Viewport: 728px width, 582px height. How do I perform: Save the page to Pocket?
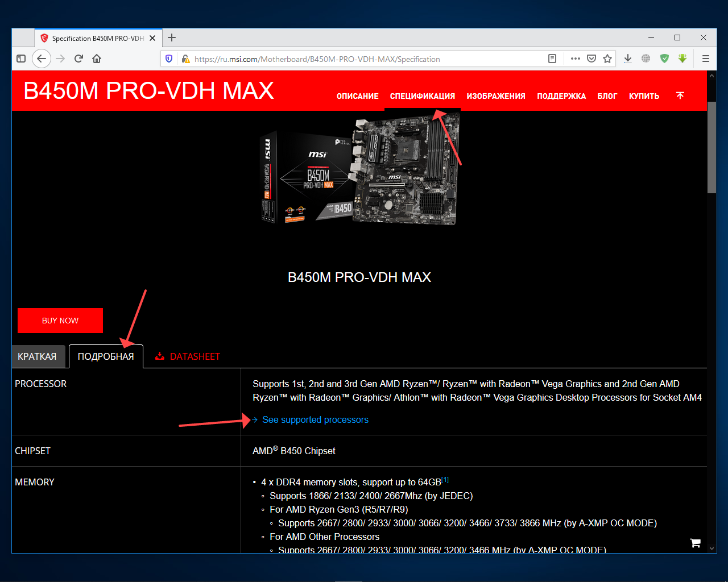pos(591,59)
